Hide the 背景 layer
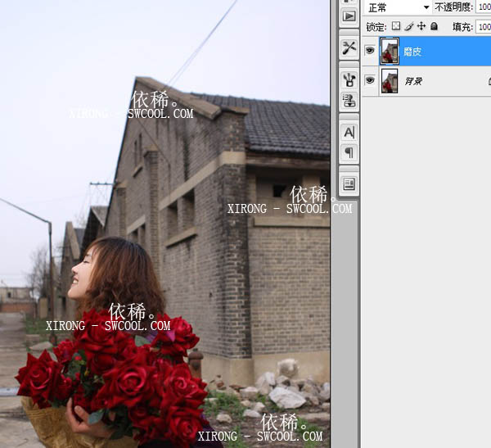 point(370,80)
